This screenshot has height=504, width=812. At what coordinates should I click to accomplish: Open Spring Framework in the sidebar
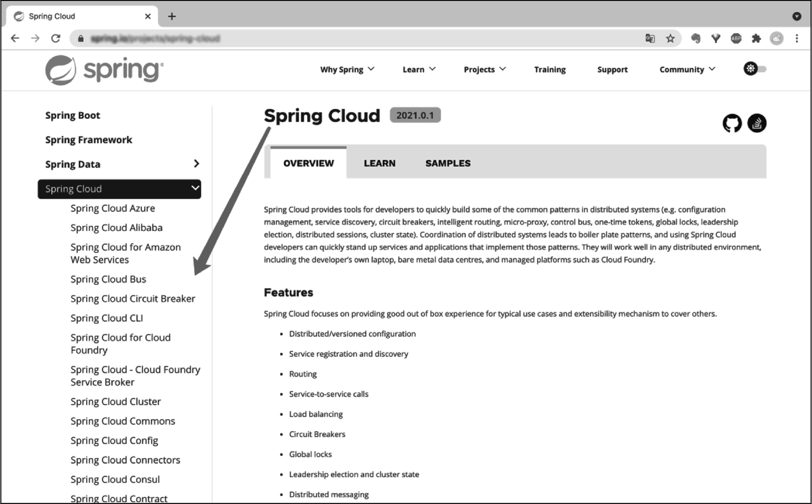point(89,140)
